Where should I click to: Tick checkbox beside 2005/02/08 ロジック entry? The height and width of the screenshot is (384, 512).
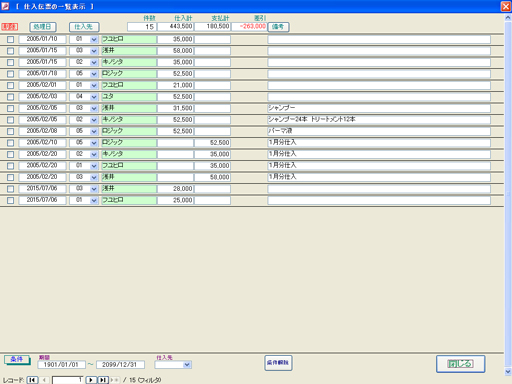(x=11, y=131)
